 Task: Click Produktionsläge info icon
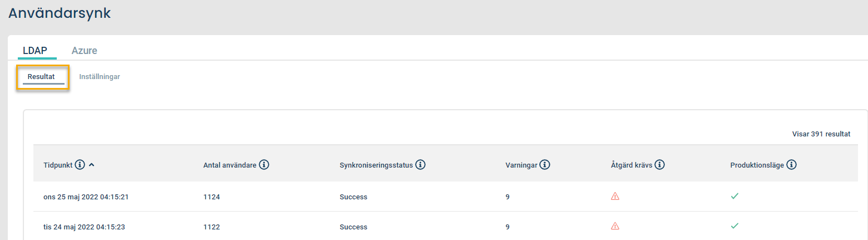792,165
